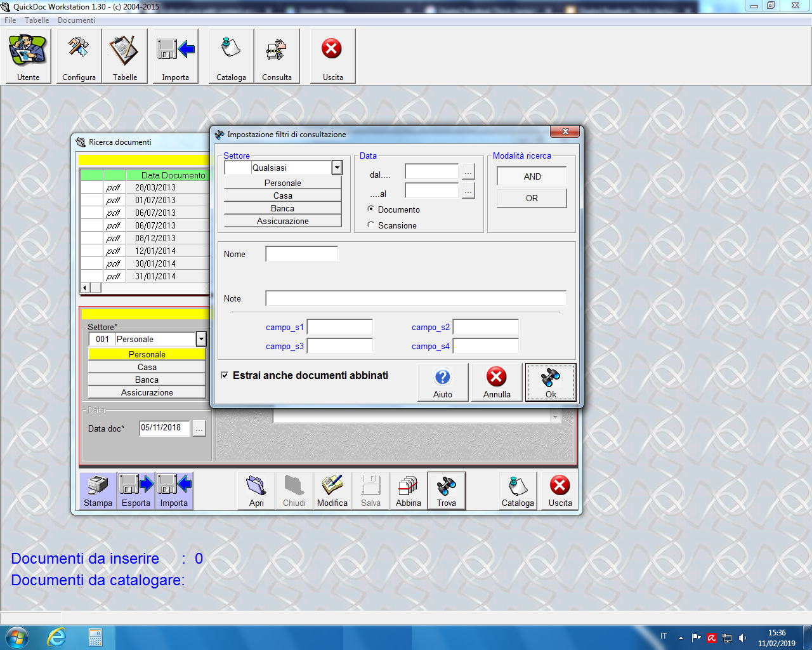Expand the dropdown behind the filter dialog
The width and height of the screenshot is (812, 650).
coord(555,417)
